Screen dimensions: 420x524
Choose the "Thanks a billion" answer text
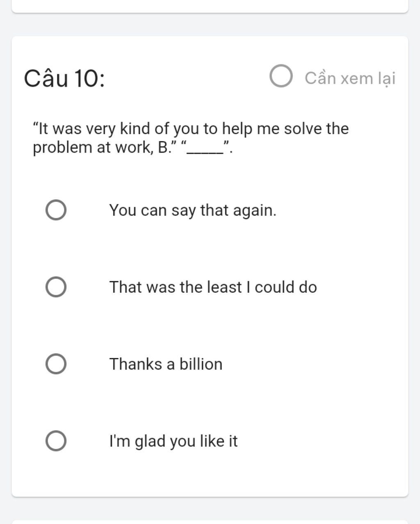(x=166, y=364)
